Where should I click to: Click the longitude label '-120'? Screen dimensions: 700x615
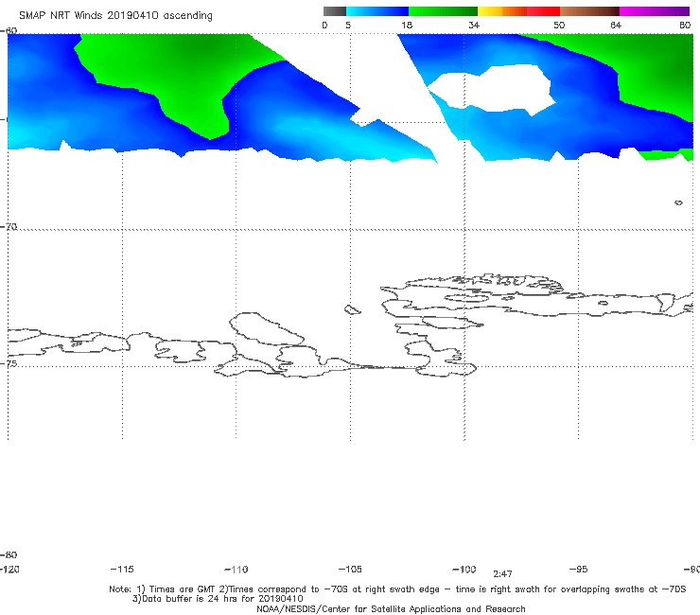[9, 570]
